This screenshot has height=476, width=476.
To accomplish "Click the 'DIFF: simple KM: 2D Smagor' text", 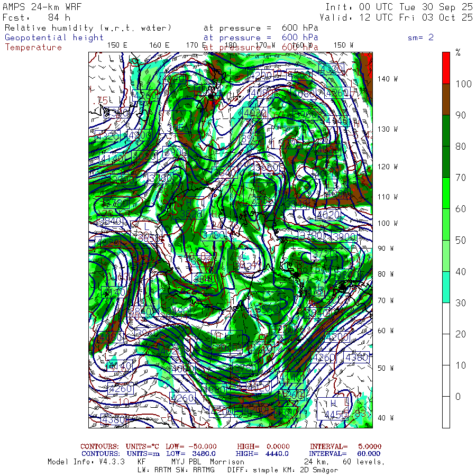I will pyautogui.click(x=282, y=471).
